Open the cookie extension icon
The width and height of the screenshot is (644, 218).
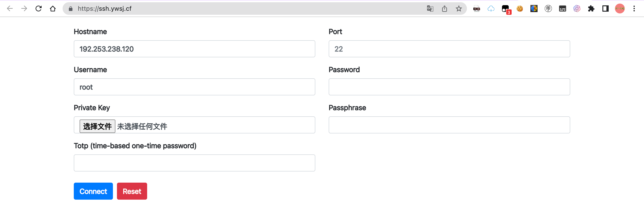pyautogui.click(x=519, y=9)
